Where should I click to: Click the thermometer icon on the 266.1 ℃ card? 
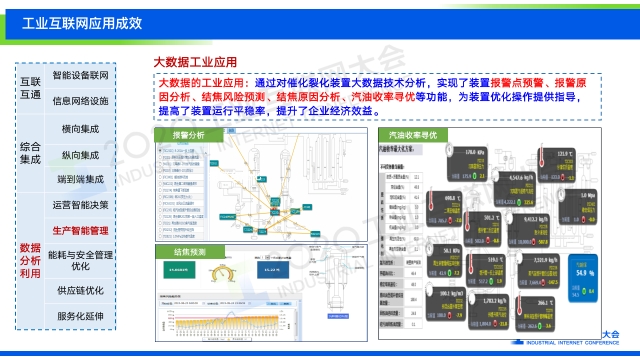[520, 304]
